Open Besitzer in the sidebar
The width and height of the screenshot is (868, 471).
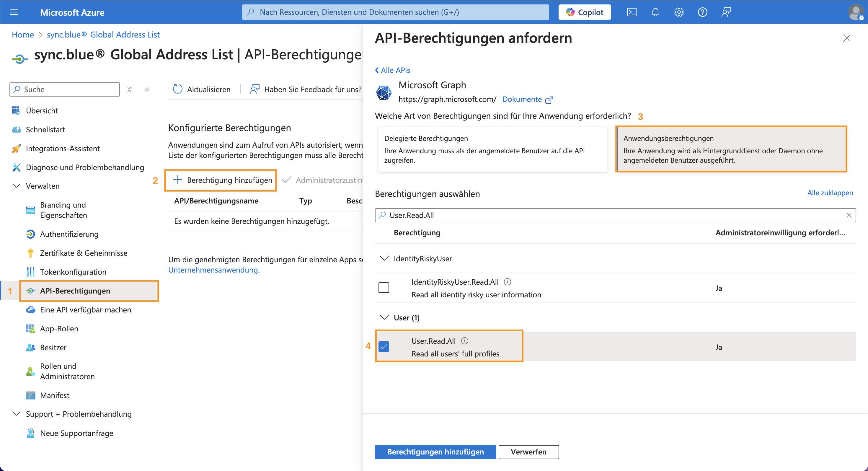[53, 347]
